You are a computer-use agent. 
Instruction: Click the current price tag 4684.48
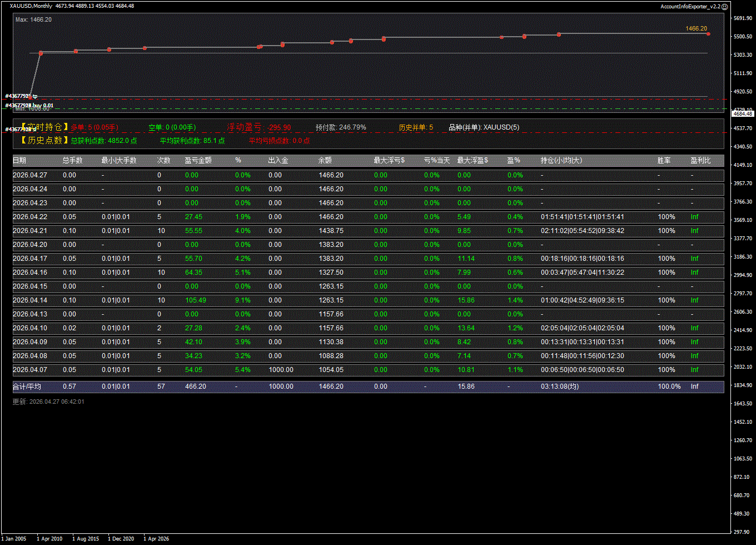(x=743, y=113)
